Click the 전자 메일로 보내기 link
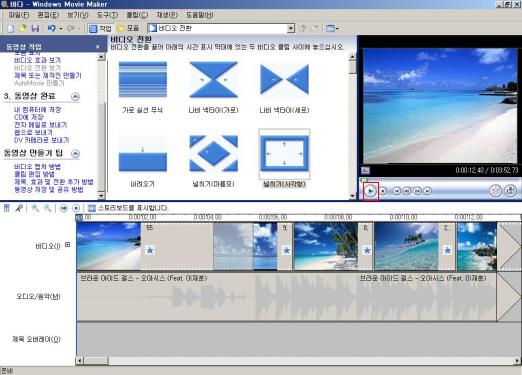Viewport: 522px width, 375px height. (40, 125)
